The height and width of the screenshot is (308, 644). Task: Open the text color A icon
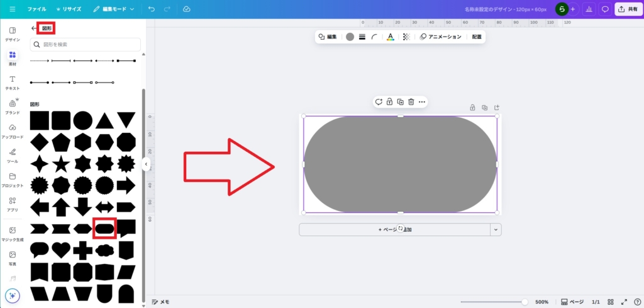tap(390, 37)
